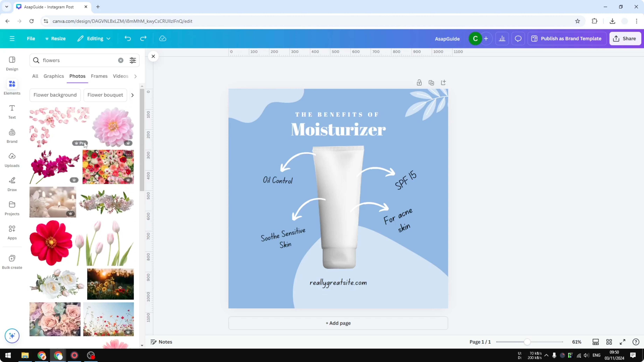Toggle fullscreen presentation view
The height and width of the screenshot is (362, 644).
click(623, 342)
